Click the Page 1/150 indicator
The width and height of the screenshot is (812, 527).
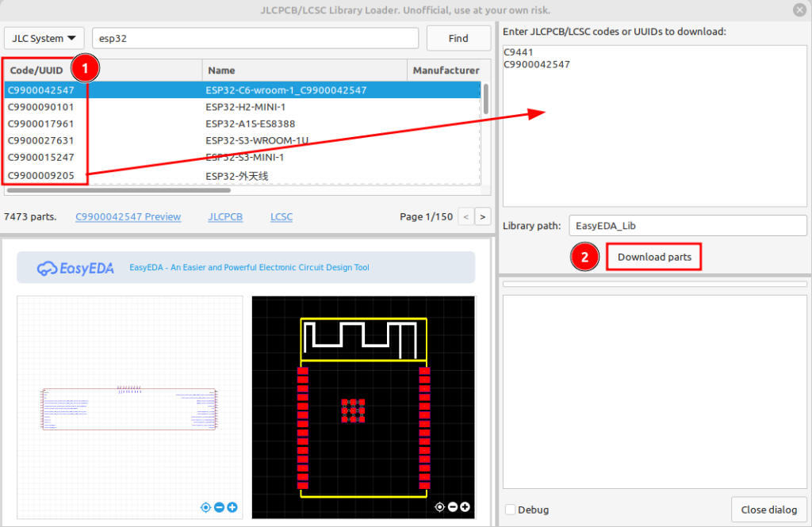(426, 217)
